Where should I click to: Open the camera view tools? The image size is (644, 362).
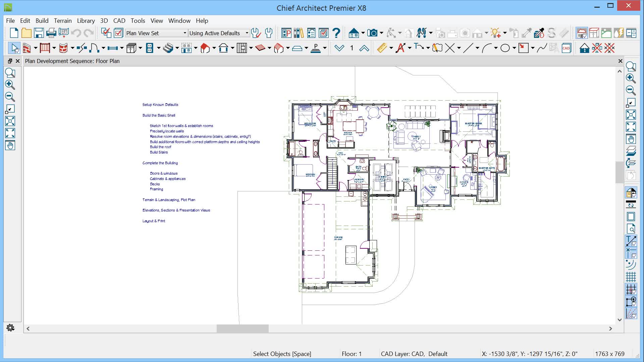coord(372,33)
